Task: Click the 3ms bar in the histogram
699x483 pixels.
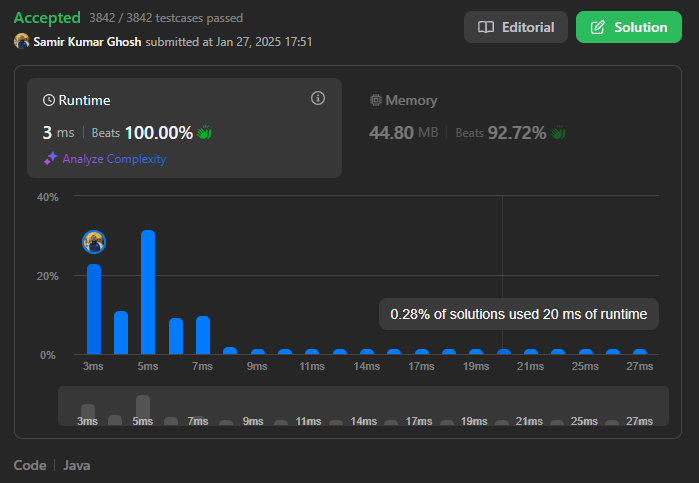Action: [94, 308]
